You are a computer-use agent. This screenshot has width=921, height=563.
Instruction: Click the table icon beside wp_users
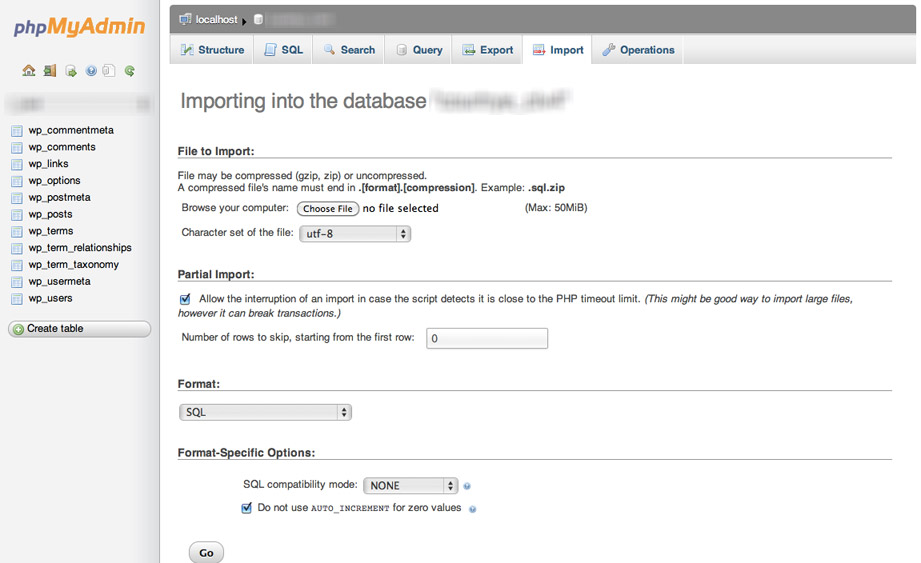point(17,299)
